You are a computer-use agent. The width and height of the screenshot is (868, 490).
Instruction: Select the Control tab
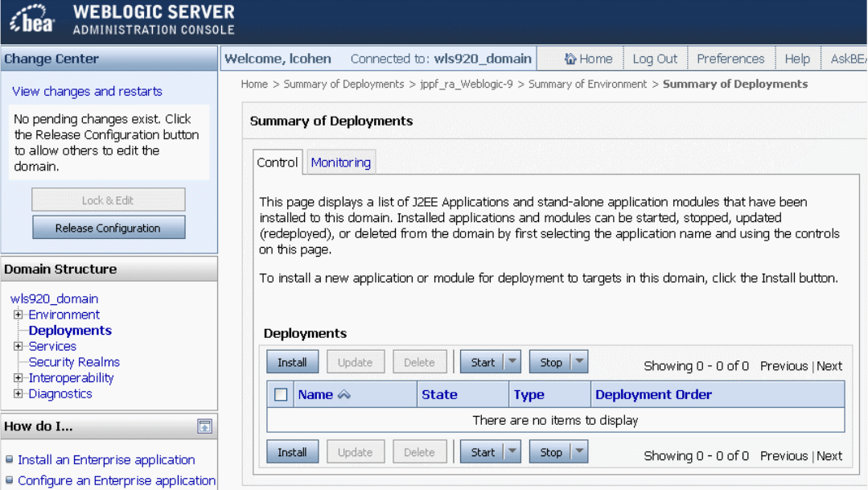(278, 163)
